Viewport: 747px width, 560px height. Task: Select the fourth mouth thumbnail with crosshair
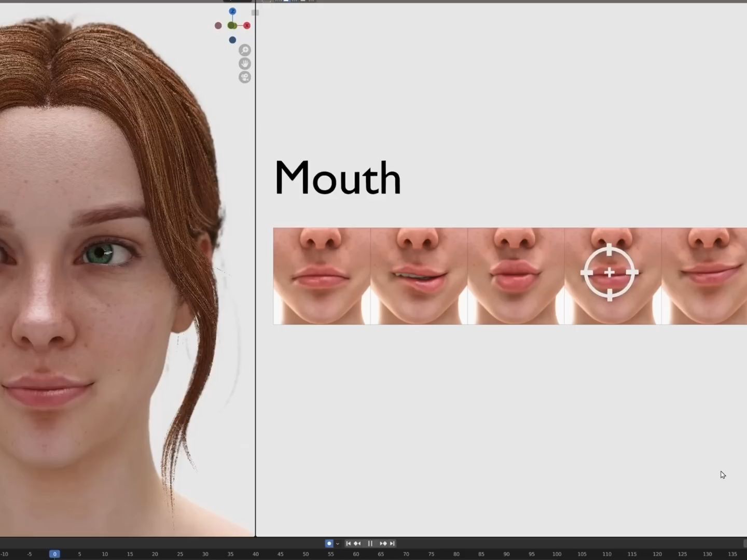coord(613,276)
